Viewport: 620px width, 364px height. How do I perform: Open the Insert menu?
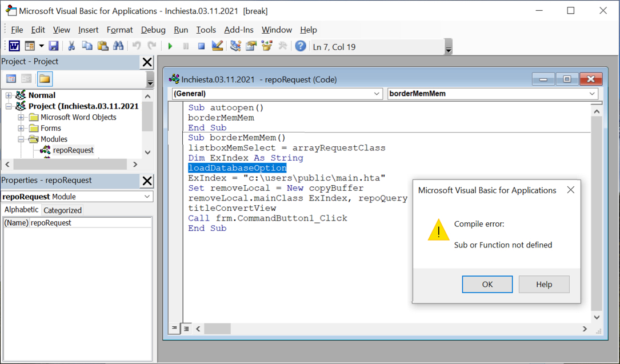(x=88, y=30)
